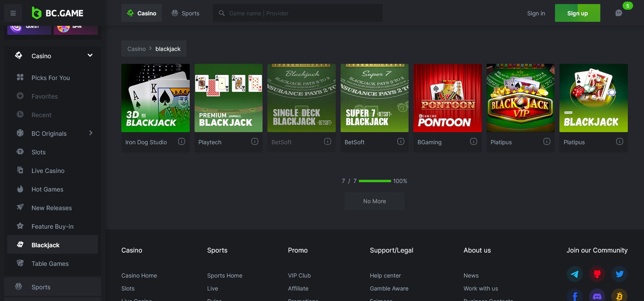
Task: Switch to the Casino top tab
Action: (142, 13)
